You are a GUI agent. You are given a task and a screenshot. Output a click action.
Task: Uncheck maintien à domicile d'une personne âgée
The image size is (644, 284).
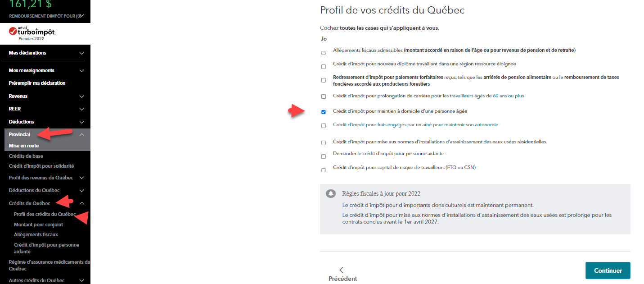coord(324,112)
